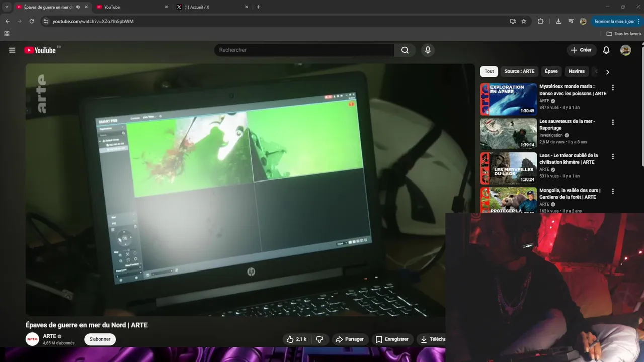Viewport: 644px width, 362px height.
Task: Switch to the second YouTube tab
Action: tap(132, 7)
